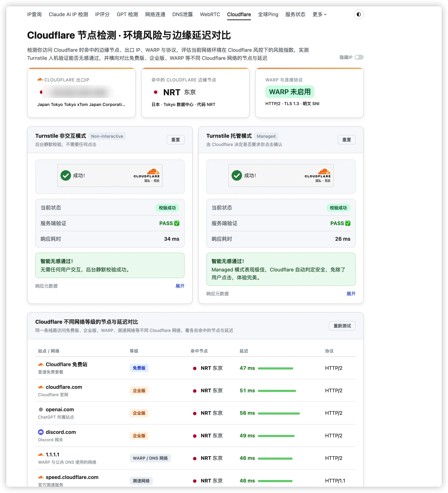Toggle dark mode theme icon
Screen dimensions: 448x493
coord(358,14)
